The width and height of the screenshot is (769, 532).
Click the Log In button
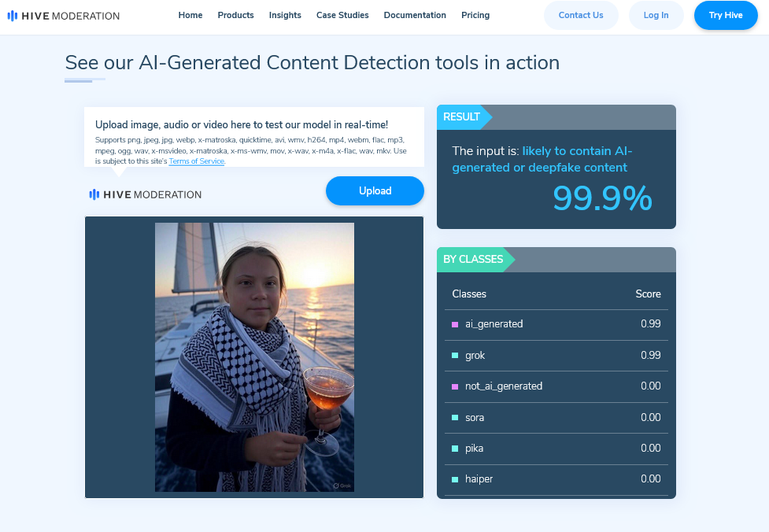[656, 15]
